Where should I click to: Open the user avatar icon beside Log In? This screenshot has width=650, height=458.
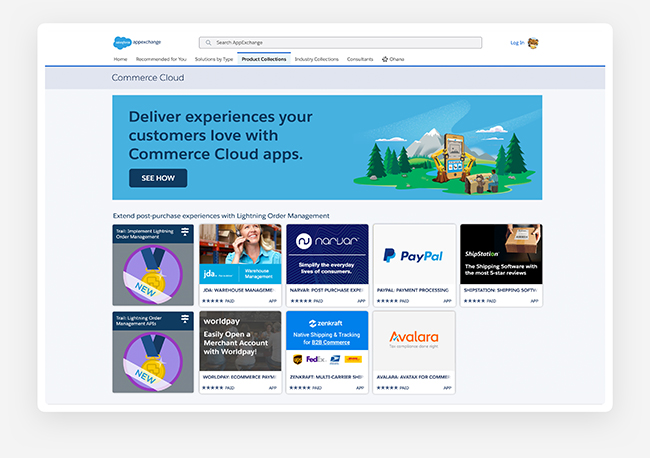533,43
